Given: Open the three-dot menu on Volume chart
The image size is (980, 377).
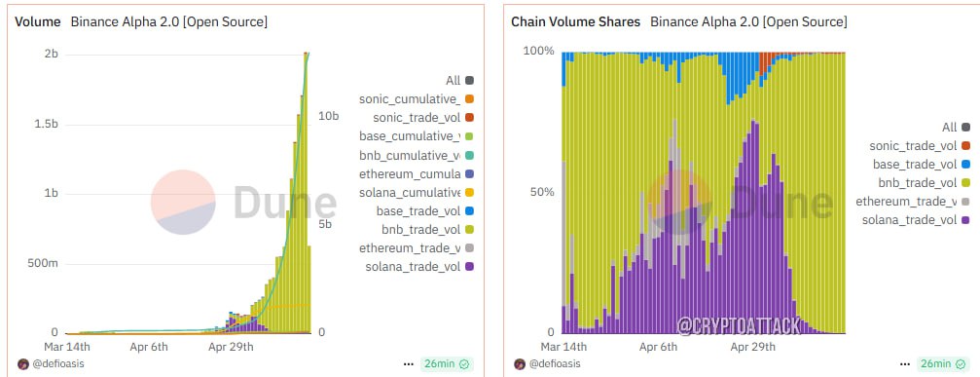Looking at the screenshot, I should tap(408, 364).
